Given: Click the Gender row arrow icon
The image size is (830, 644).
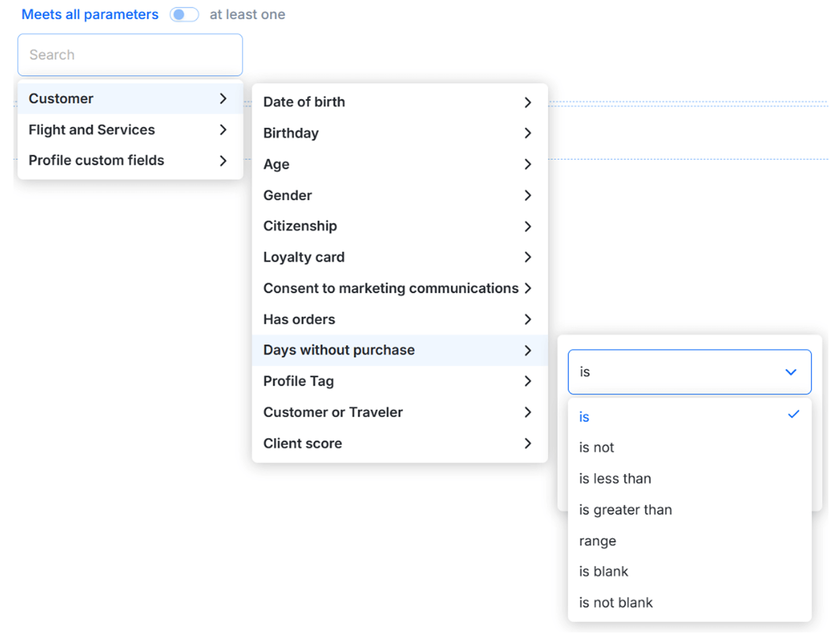Looking at the screenshot, I should pos(528,195).
